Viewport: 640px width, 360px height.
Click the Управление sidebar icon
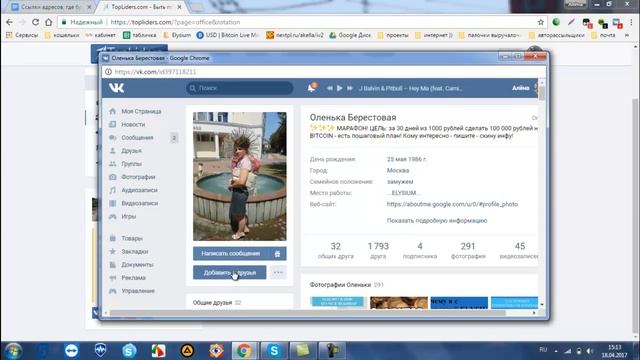[x=113, y=291]
